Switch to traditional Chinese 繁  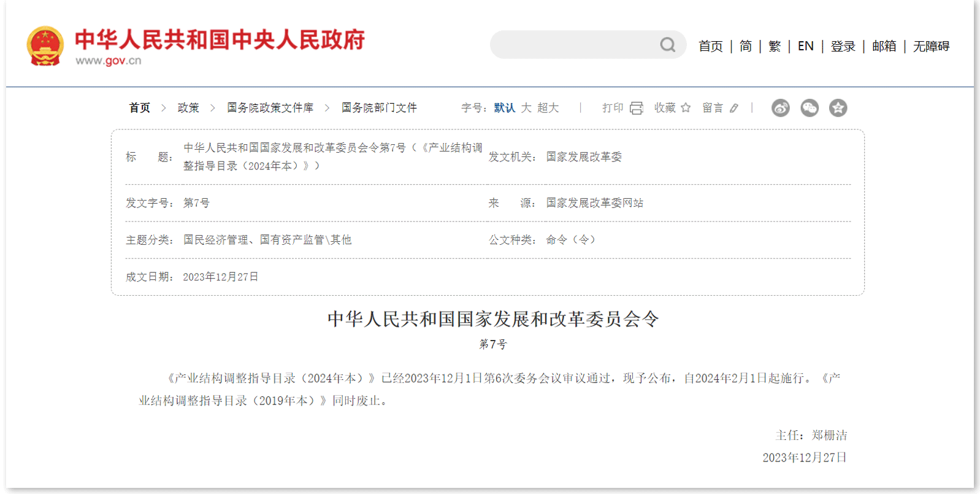(x=775, y=46)
